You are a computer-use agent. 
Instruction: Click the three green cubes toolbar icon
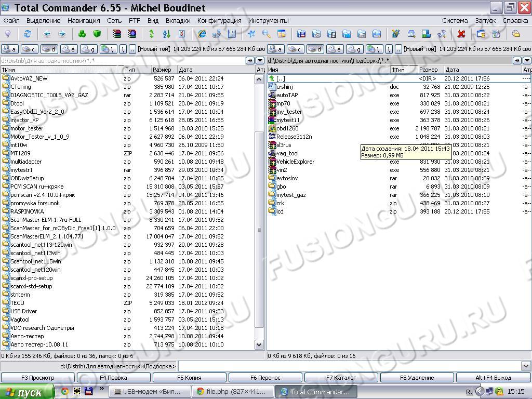point(82,34)
